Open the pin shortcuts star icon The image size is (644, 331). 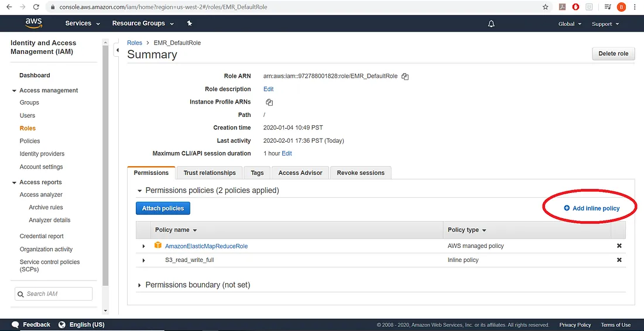(x=189, y=23)
